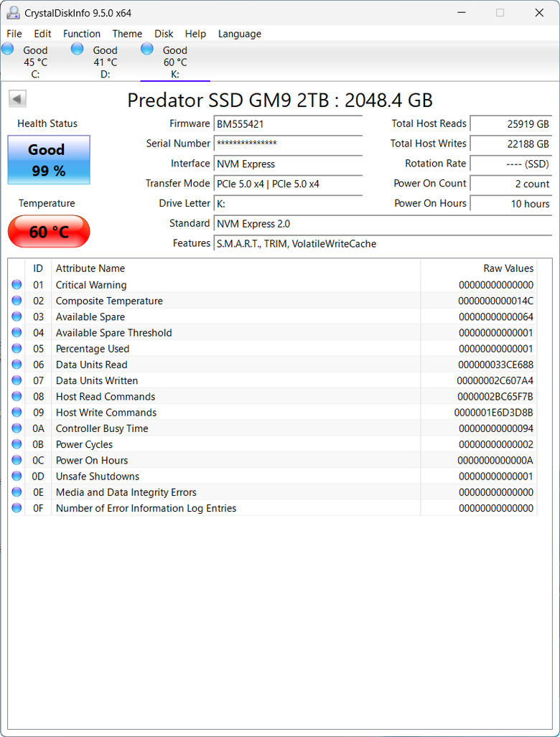
Task: Select the D: drive tab (41 °C)
Action: click(x=105, y=62)
